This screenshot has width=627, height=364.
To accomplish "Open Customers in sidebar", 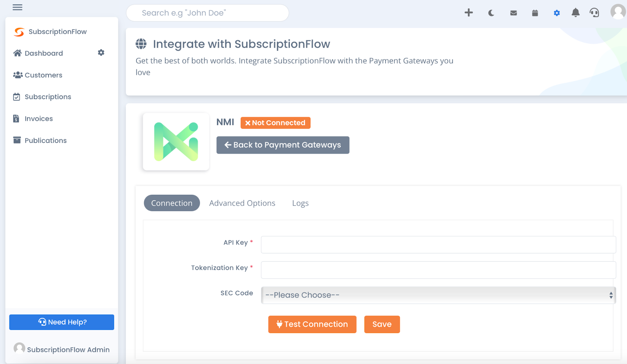I will [43, 75].
